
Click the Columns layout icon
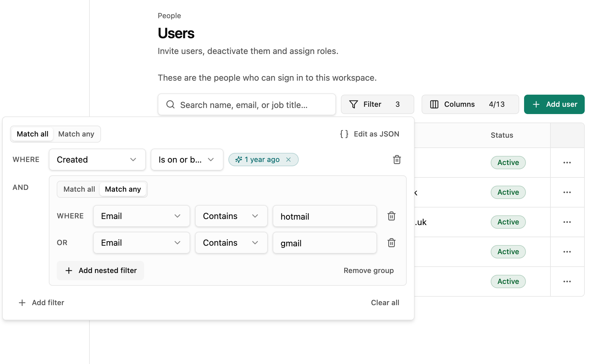pyautogui.click(x=434, y=104)
